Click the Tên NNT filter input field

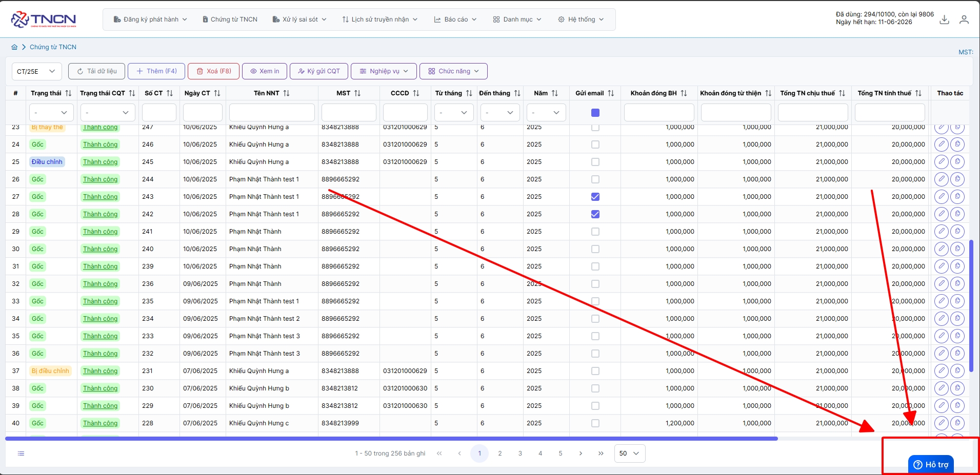[272, 113]
